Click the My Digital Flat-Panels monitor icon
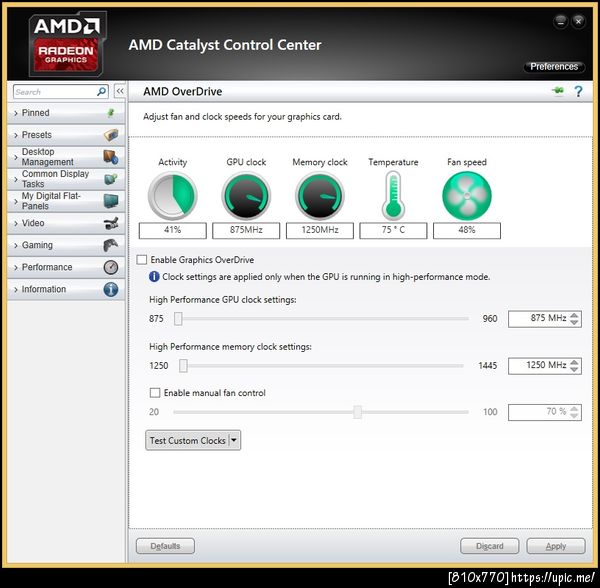Image resolution: width=600 pixels, height=588 pixels. coord(111,201)
